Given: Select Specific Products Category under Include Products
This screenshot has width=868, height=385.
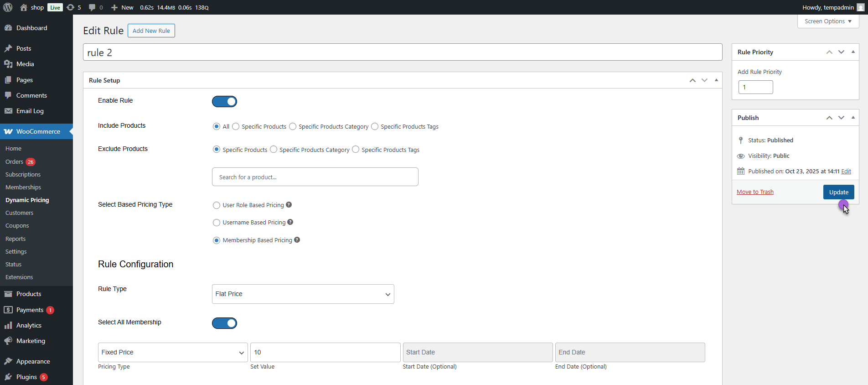Looking at the screenshot, I should click(x=293, y=126).
